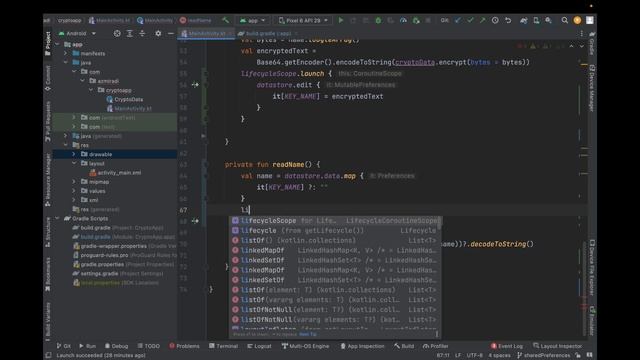Expand the mipmap folder
640x360 pixels.
(74, 182)
